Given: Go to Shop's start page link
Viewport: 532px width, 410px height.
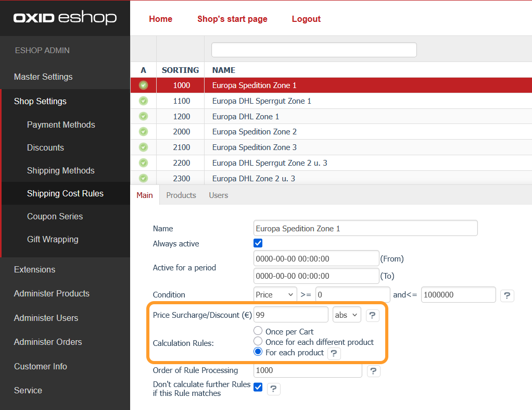Looking at the screenshot, I should pos(232,19).
